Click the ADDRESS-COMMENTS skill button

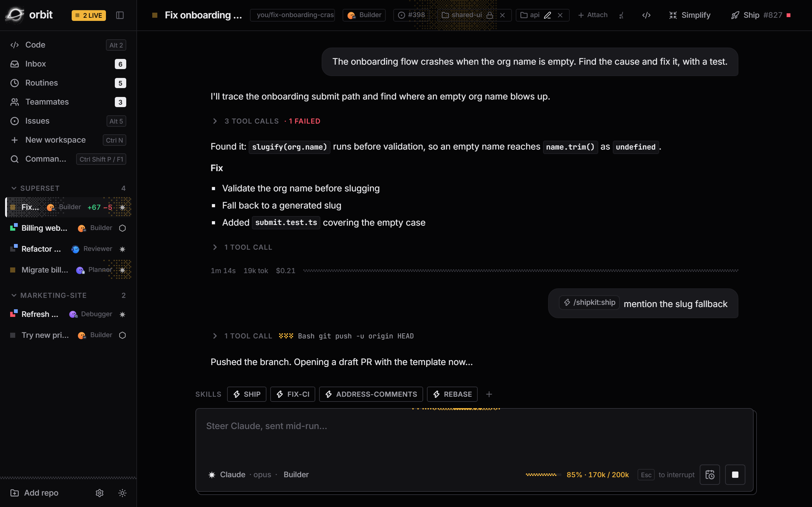point(371,394)
